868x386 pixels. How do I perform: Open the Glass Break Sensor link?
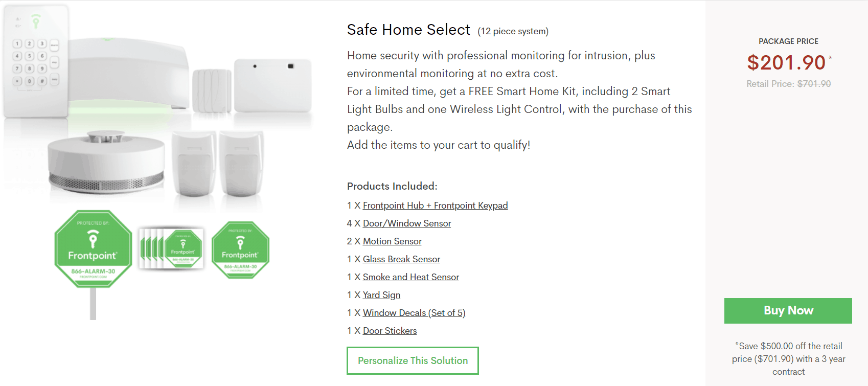point(401,259)
